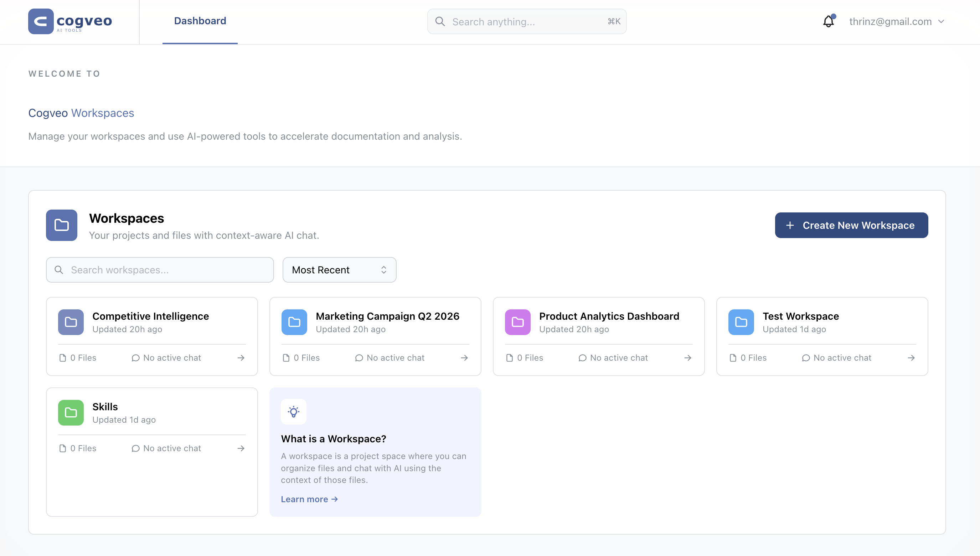This screenshot has width=980, height=556.
Task: Click the lightbulb icon on the Workspace info card
Action: click(x=294, y=411)
